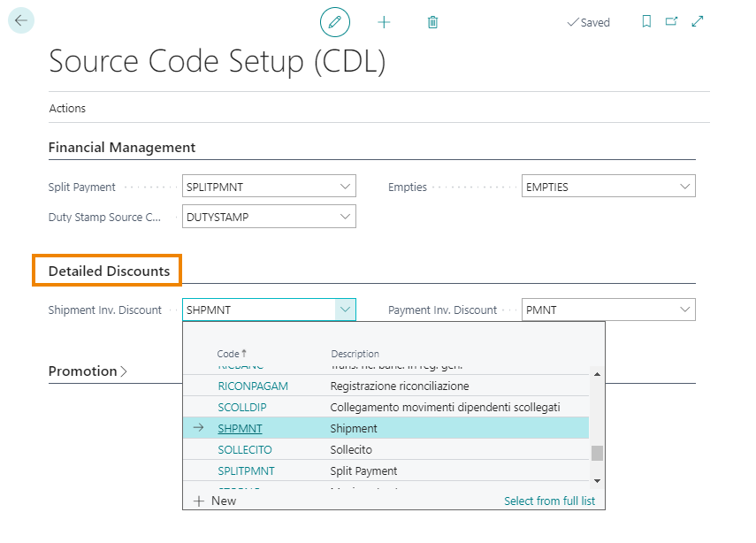Click the back arrow button
The image size is (756, 543).
21,20
